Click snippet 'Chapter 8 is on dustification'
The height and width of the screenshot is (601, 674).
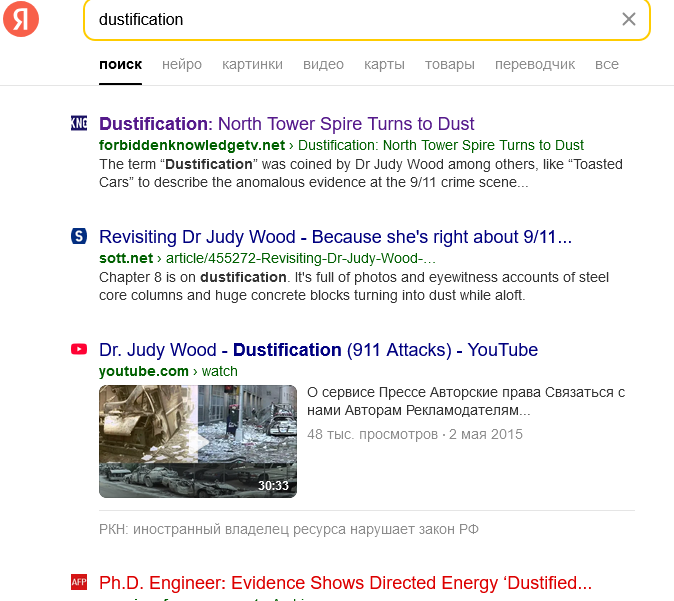pyautogui.click(x=354, y=286)
